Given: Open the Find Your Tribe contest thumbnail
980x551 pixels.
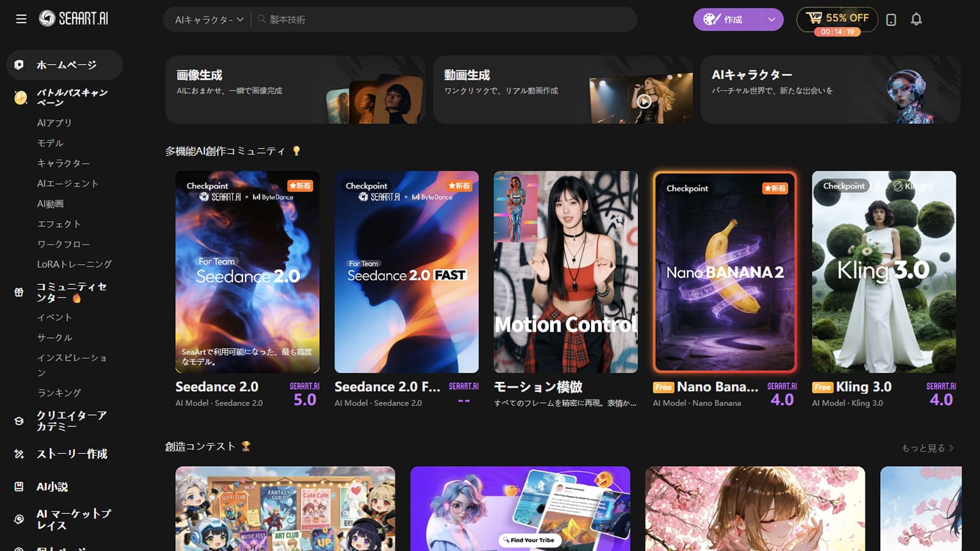Looking at the screenshot, I should pyautogui.click(x=520, y=509).
